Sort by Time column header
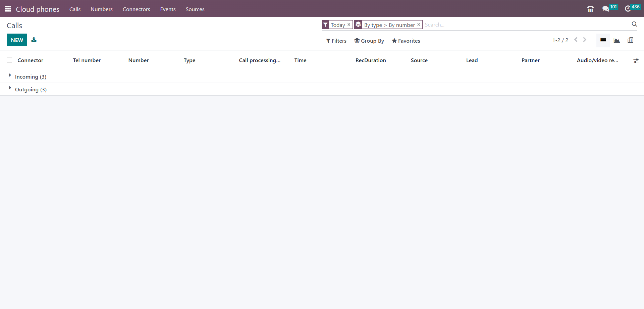644x309 pixels. pos(301,60)
